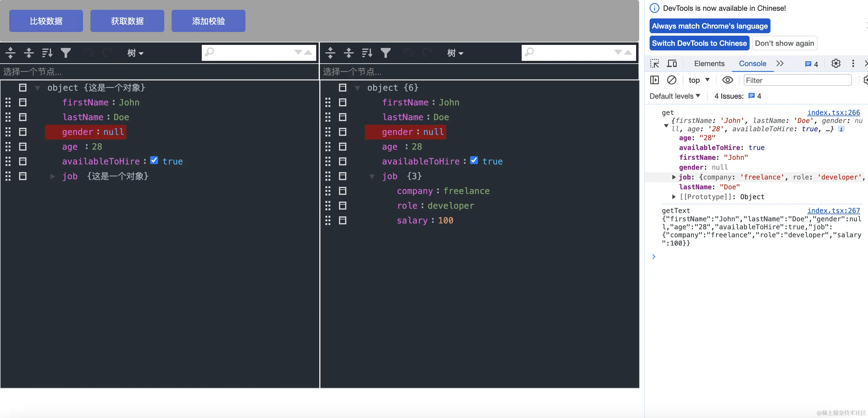The height and width of the screenshot is (418, 868).
Task: Click filter funnel icon in left editor
Action: pyautogui.click(x=66, y=53)
